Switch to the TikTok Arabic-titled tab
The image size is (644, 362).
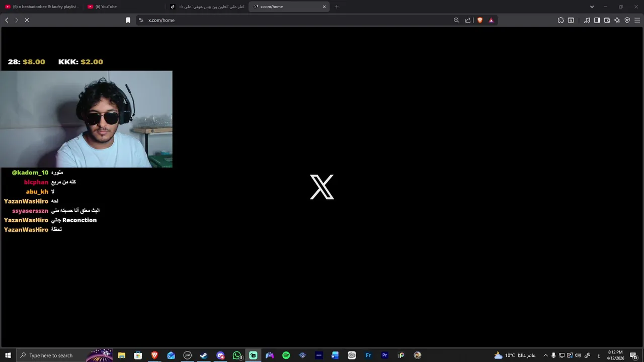[207, 7]
